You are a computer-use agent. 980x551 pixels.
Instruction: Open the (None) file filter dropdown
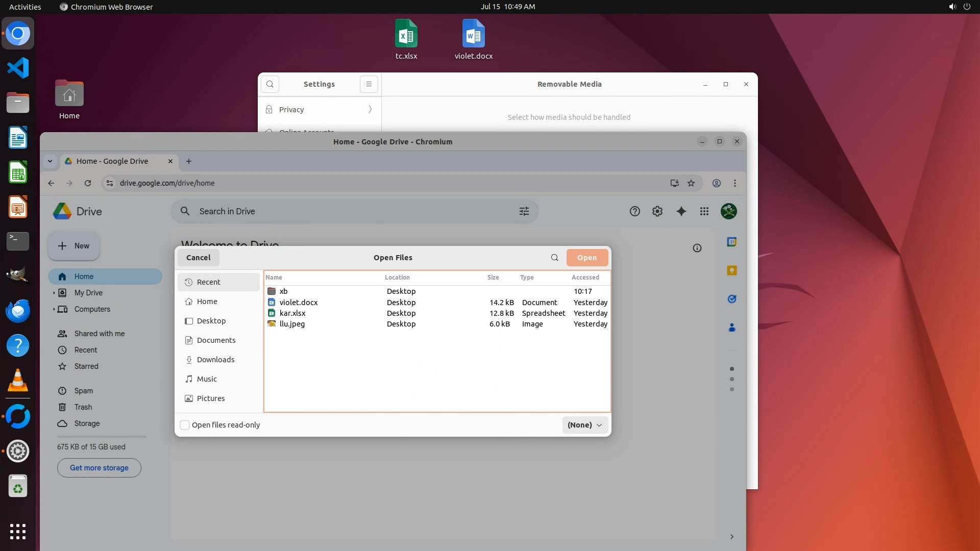585,425
